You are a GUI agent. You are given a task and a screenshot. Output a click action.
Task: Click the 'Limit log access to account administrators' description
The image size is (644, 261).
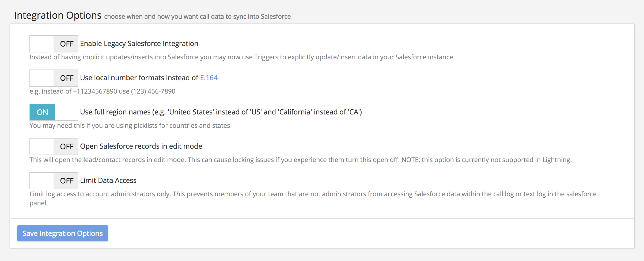(x=313, y=194)
